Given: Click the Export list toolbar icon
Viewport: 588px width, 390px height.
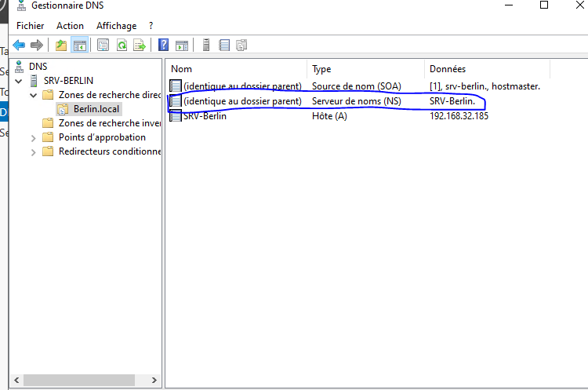Looking at the screenshot, I should [140, 46].
